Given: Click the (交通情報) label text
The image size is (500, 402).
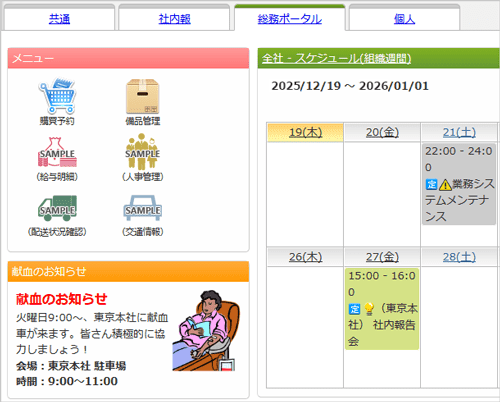Looking at the screenshot, I should (143, 232).
